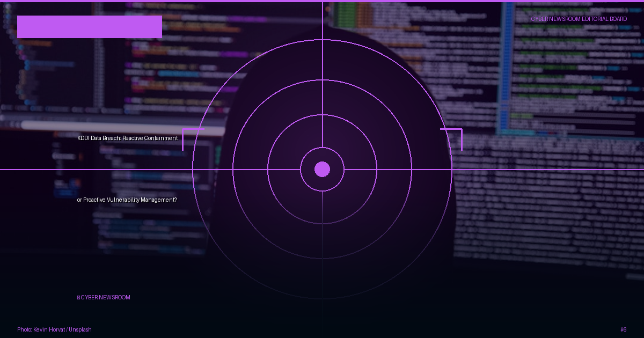Click the solid purple dot at crosshair center
Screen dimensions: 644x338
(x=322, y=169)
